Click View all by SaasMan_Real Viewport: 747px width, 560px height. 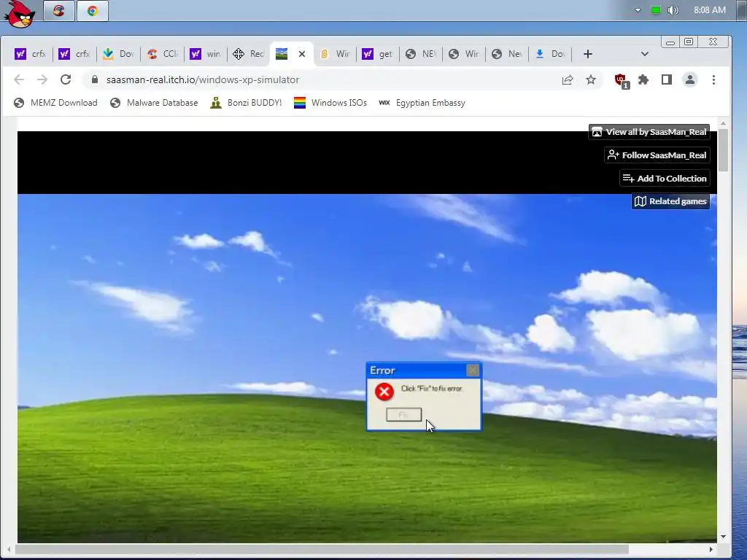649,132
